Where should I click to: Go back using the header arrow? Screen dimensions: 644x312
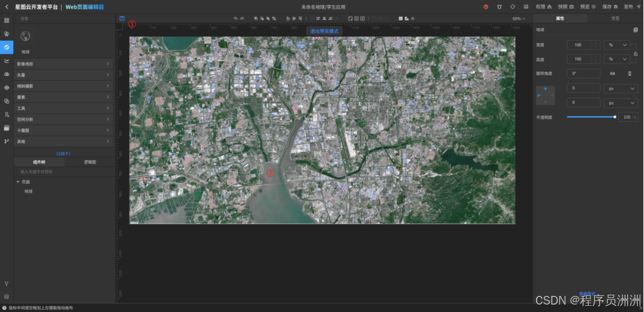[7, 7]
